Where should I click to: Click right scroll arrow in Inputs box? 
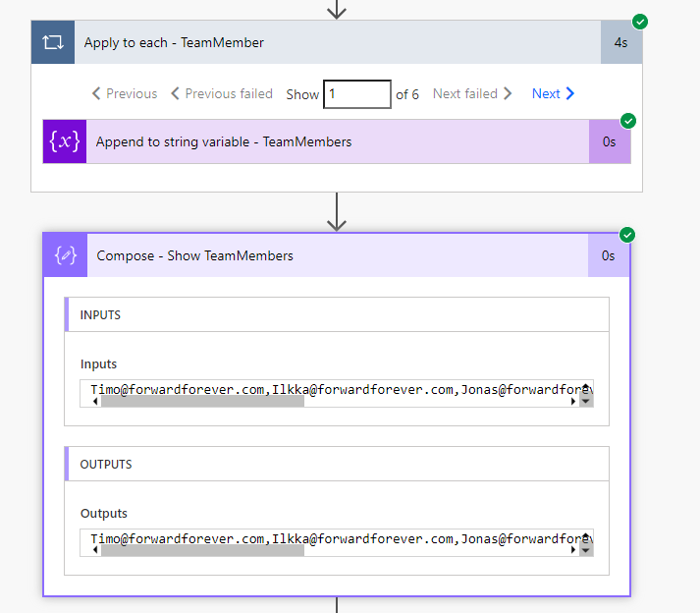(x=573, y=401)
